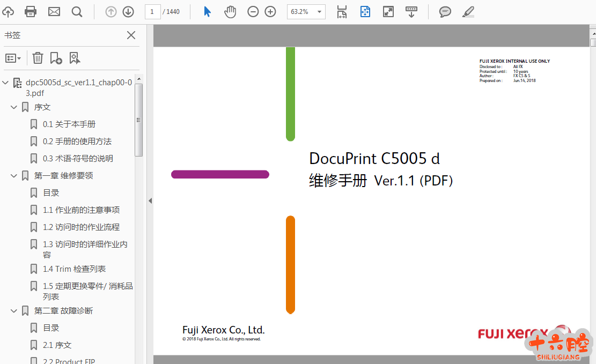The image size is (596, 364).
Task: Enter full screen mode icon
Action: [x=388, y=12]
